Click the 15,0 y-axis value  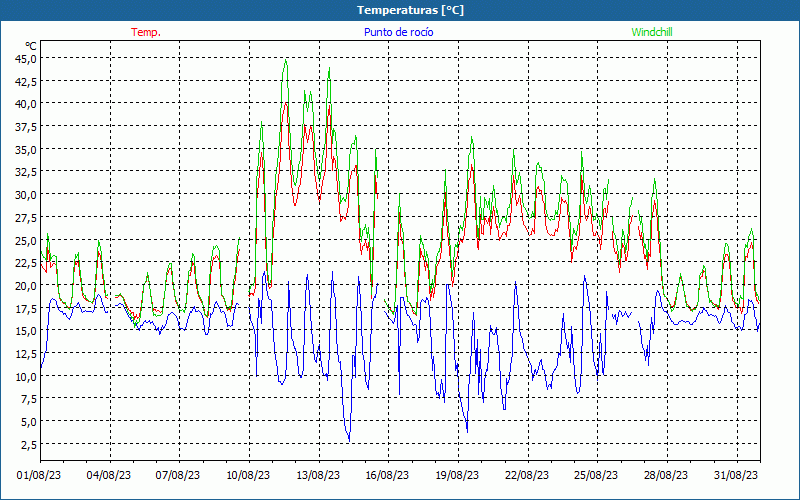25,331
